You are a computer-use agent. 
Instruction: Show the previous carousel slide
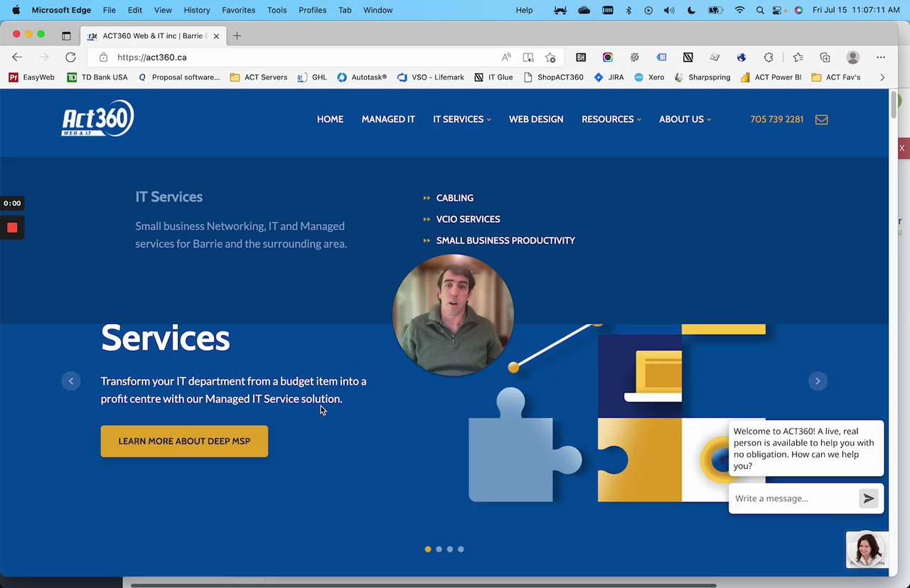71,381
